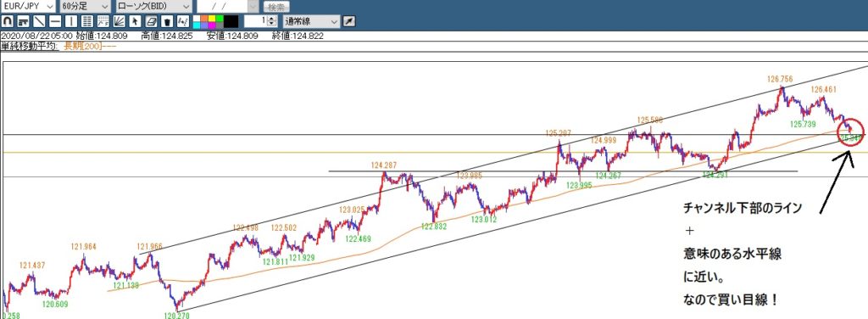Click the large black current-color swatch
Image resolution: width=868 pixels, height=319 pixels.
pyautogui.click(x=231, y=21)
